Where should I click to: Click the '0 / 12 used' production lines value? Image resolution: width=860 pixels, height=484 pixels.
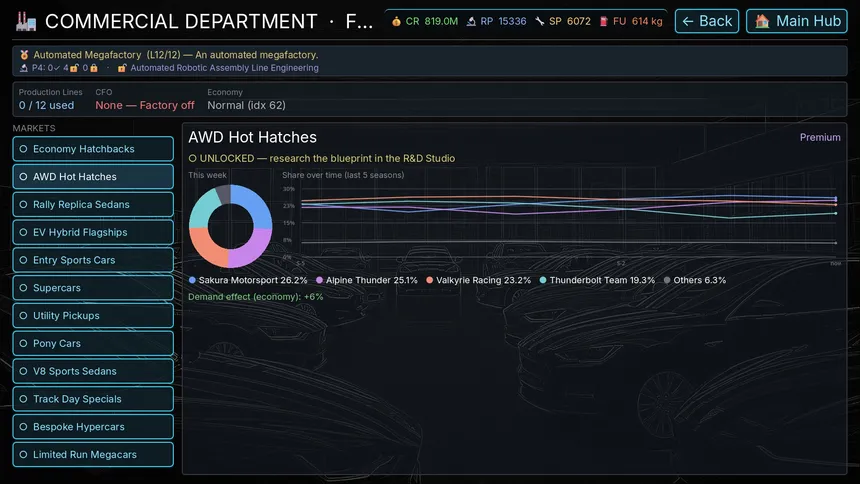pyautogui.click(x=47, y=105)
